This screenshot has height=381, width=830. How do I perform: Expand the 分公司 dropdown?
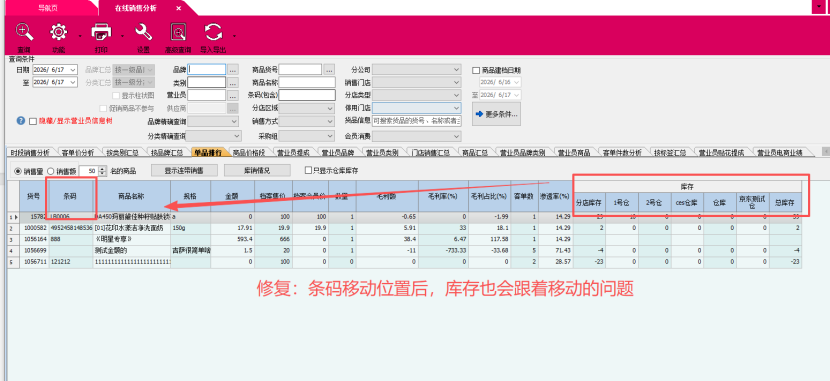[457, 69]
